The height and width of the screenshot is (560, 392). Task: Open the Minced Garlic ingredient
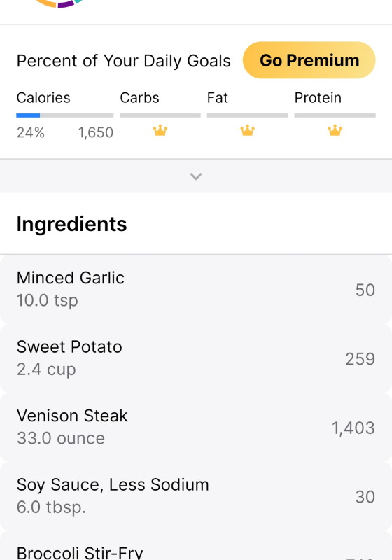[x=196, y=289]
